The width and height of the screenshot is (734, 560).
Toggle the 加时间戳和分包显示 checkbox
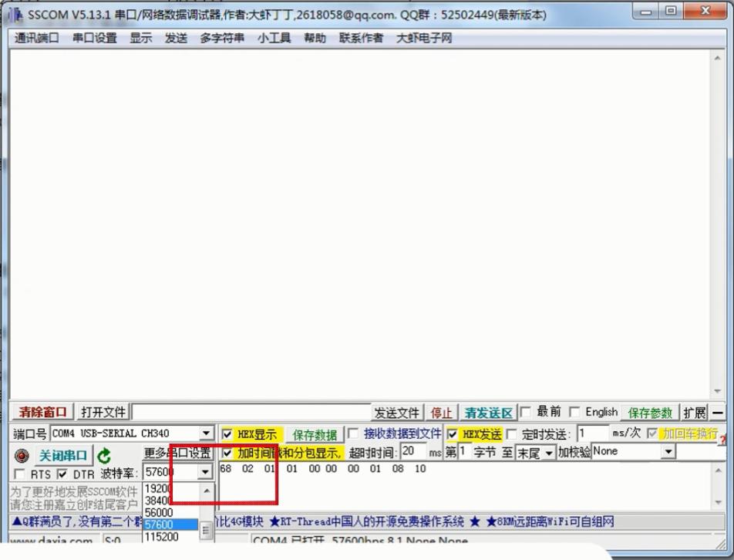tap(227, 453)
